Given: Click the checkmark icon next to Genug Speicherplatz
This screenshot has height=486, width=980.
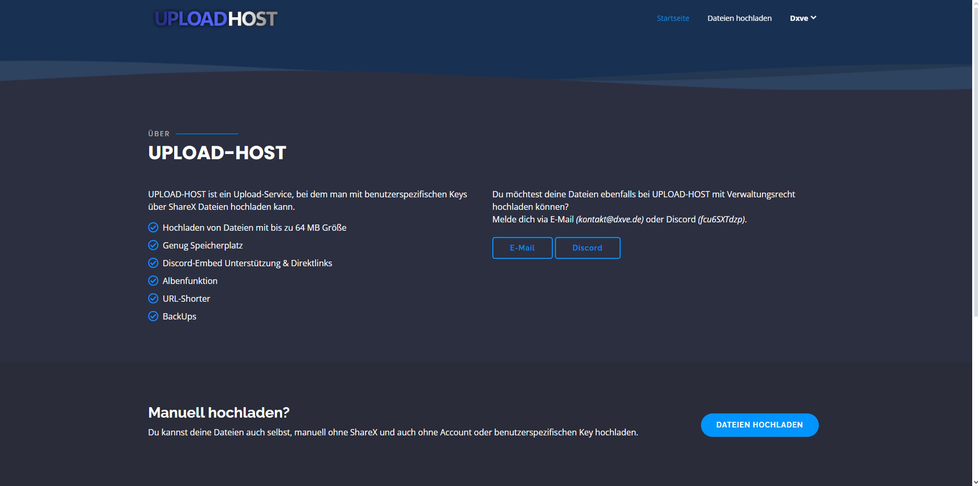Looking at the screenshot, I should (153, 245).
